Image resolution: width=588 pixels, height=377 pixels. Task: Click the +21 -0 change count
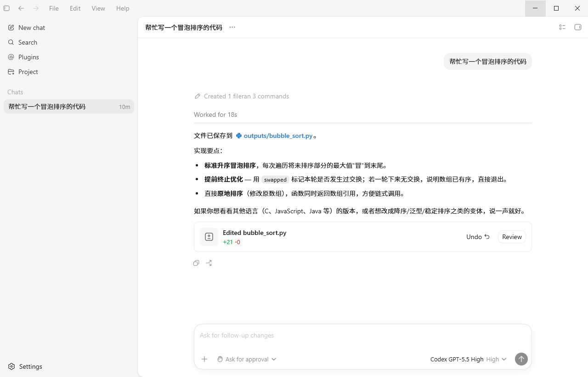232,242
